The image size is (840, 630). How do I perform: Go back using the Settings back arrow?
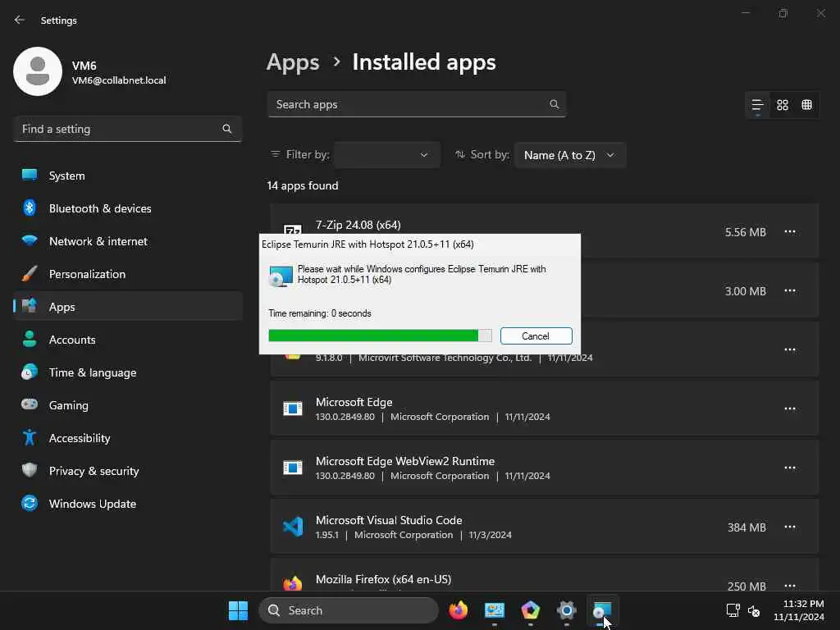point(20,20)
